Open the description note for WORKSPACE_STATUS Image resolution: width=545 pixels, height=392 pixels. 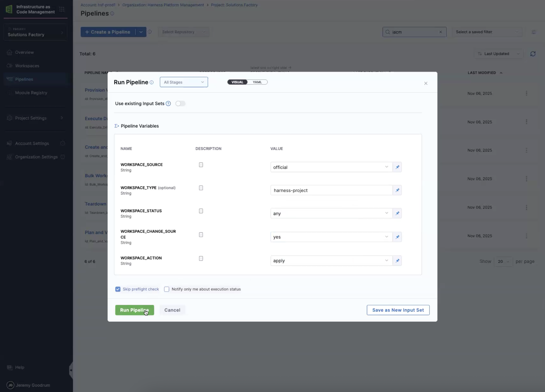pyautogui.click(x=201, y=211)
